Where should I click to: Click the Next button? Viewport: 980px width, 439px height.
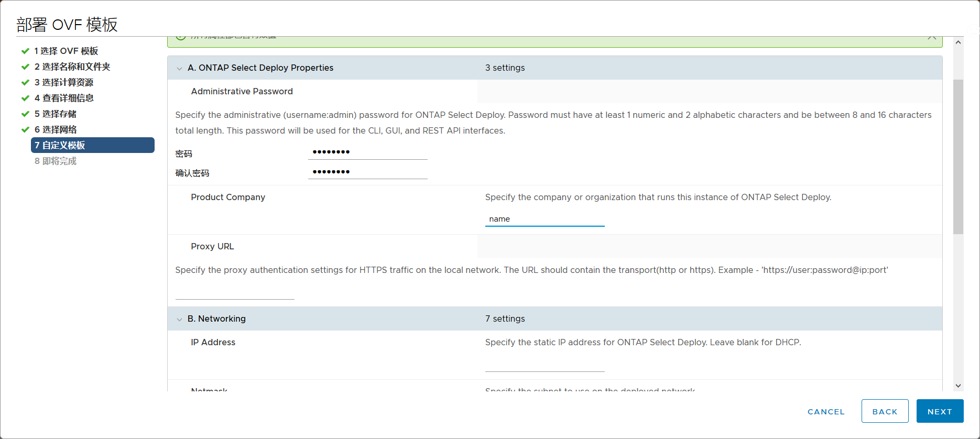click(940, 411)
